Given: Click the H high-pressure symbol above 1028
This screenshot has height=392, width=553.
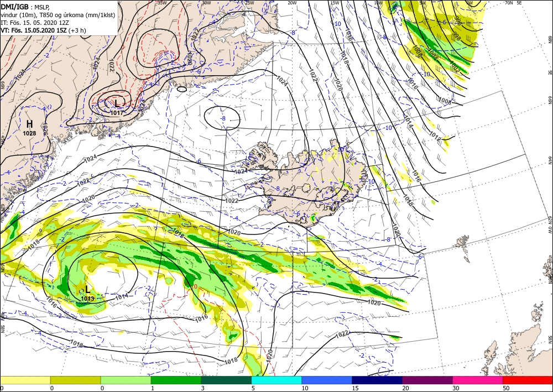Looking at the screenshot, I should tap(30, 124).
